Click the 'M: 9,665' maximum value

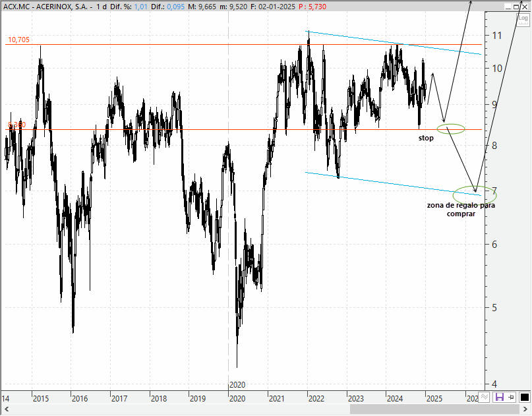pyautogui.click(x=202, y=7)
